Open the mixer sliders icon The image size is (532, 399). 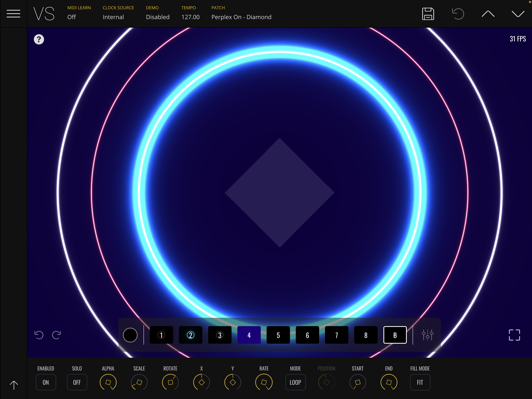[427, 335]
